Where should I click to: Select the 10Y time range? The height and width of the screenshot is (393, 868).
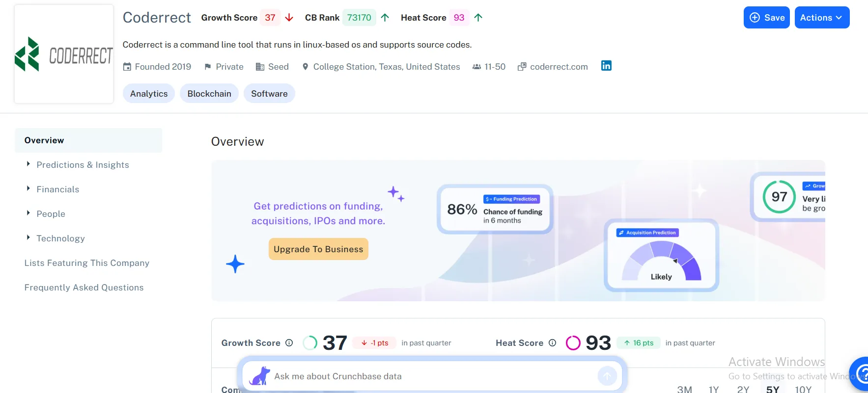click(803, 389)
